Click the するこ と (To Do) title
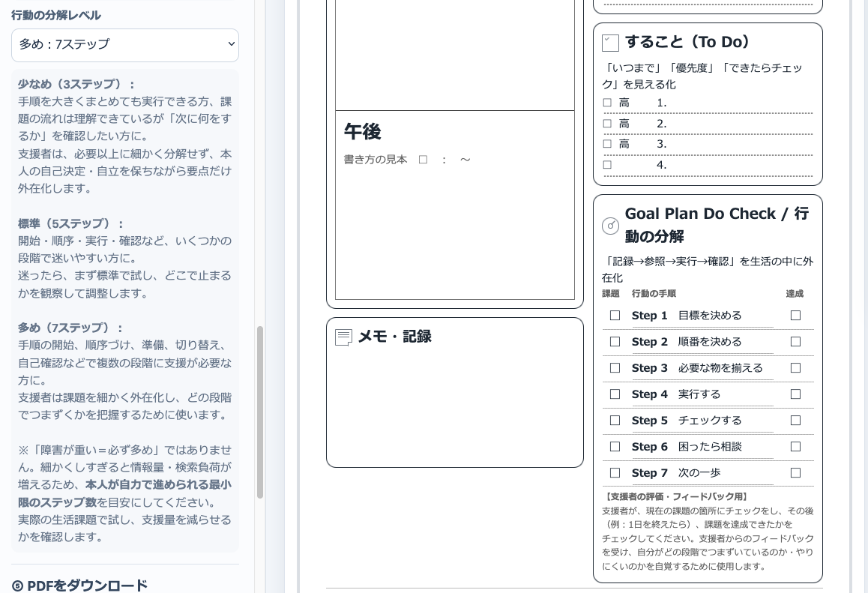This screenshot has height=593, width=868. tap(687, 42)
